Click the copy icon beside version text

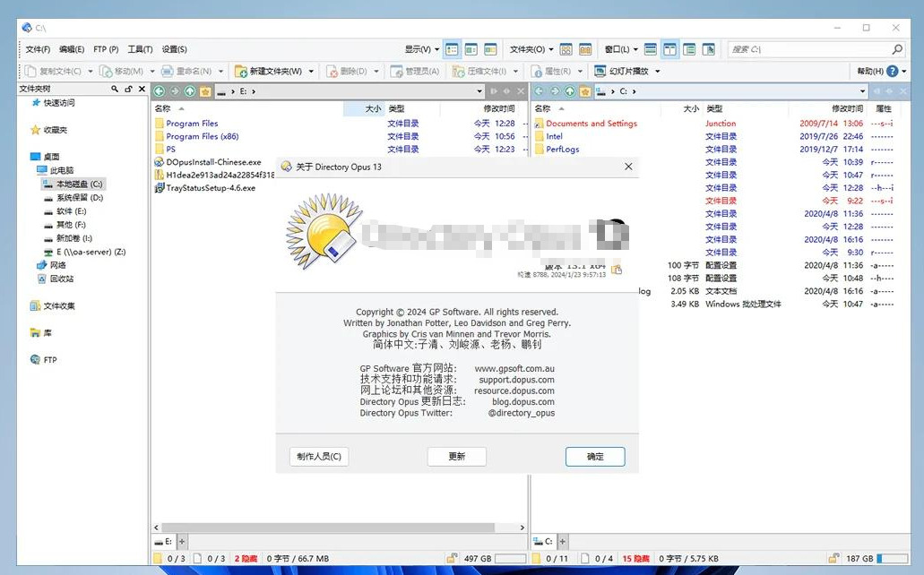pos(617,270)
